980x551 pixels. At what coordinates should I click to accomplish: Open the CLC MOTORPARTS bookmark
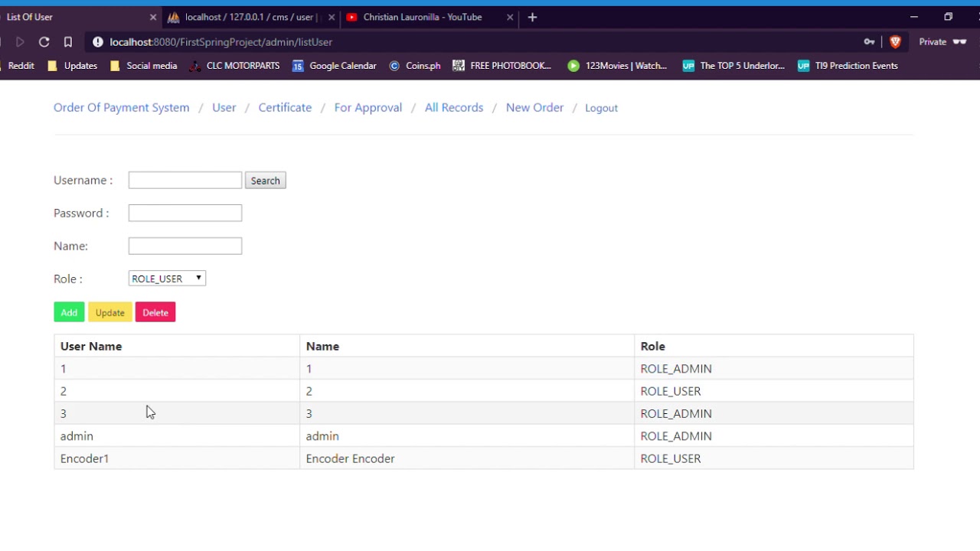(x=235, y=66)
